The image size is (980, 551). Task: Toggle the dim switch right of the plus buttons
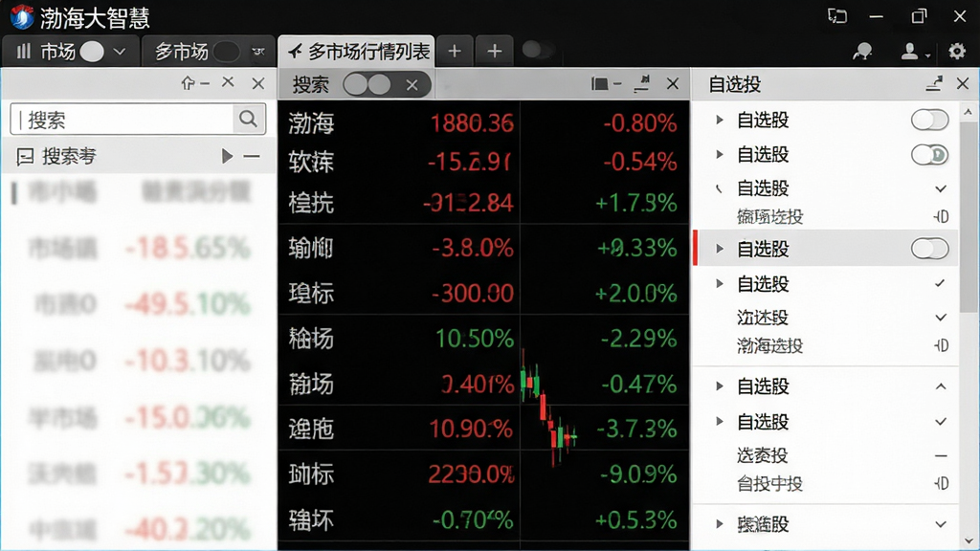pos(538,50)
